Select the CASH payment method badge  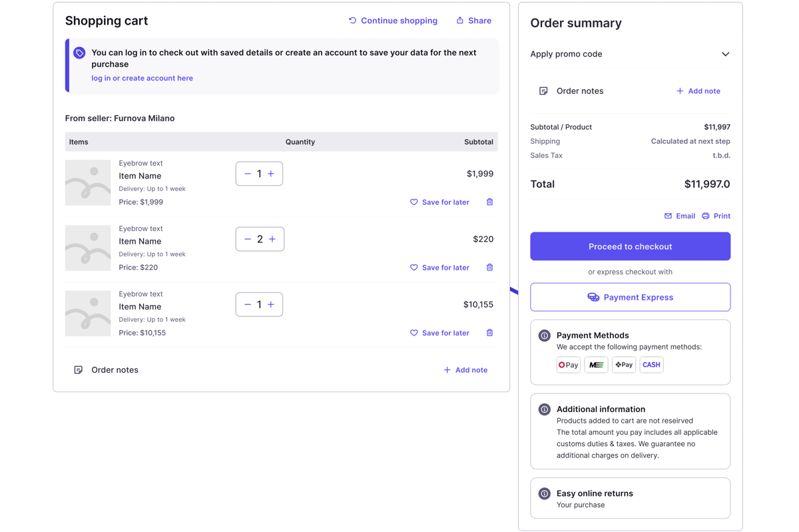651,364
